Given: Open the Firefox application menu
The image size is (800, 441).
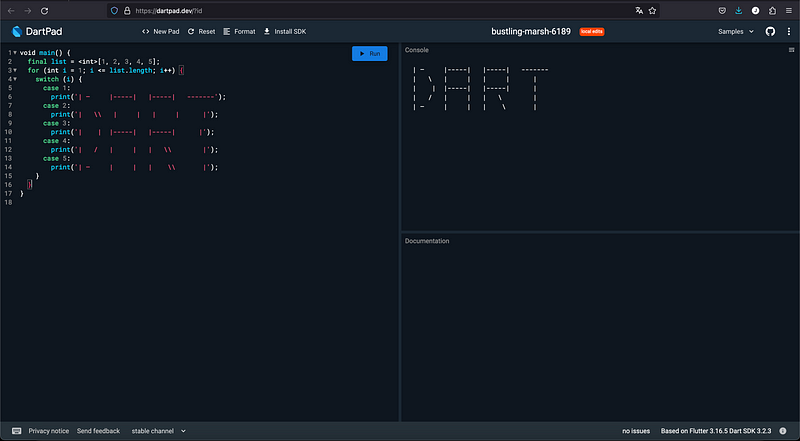Looking at the screenshot, I should click(x=789, y=11).
